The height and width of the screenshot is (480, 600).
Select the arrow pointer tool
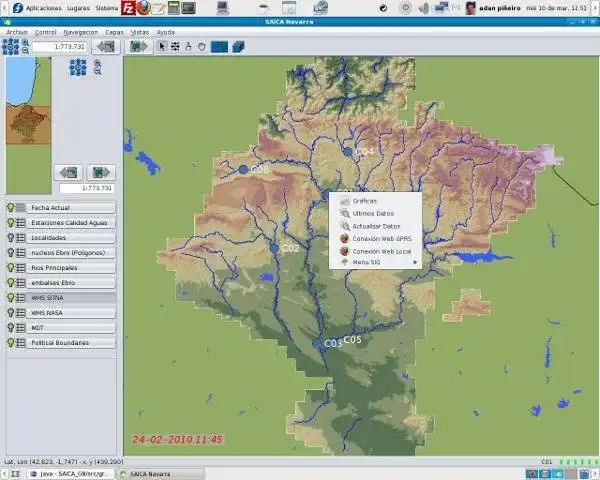coord(162,47)
